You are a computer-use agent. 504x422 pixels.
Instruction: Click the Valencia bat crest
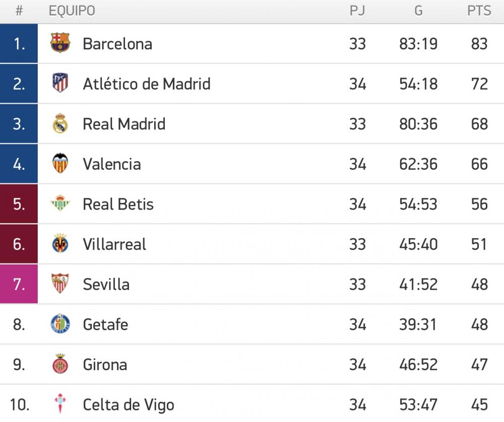point(60,163)
